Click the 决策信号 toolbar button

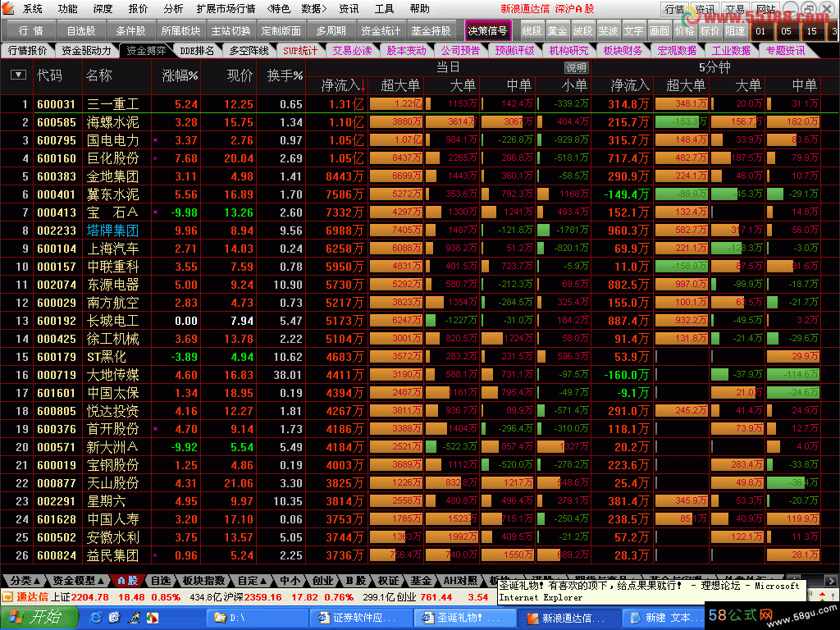point(487,31)
